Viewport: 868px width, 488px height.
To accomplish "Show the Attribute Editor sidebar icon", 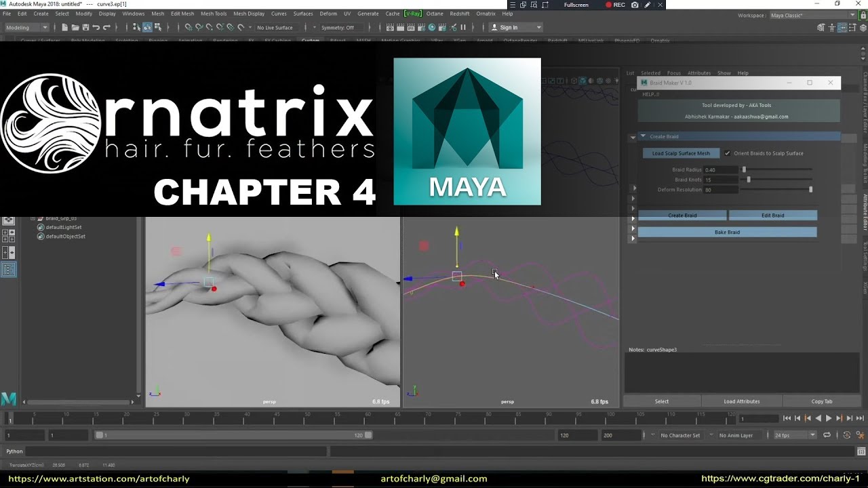I will (842, 27).
